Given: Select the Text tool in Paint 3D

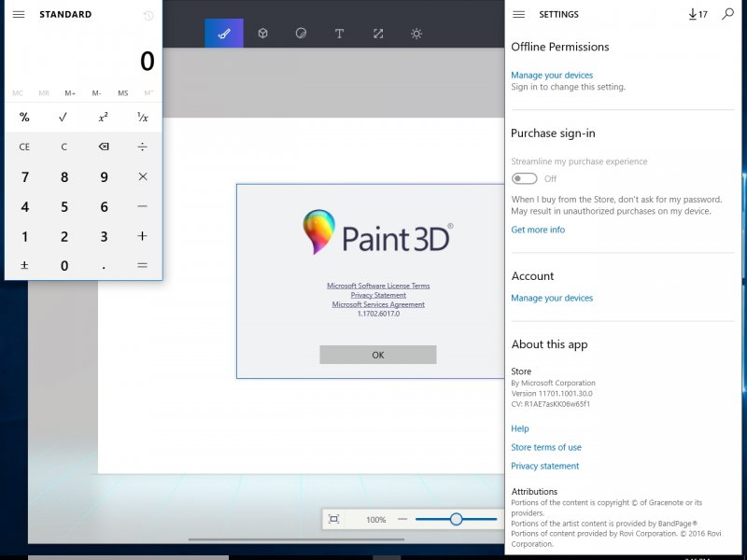Looking at the screenshot, I should (339, 34).
